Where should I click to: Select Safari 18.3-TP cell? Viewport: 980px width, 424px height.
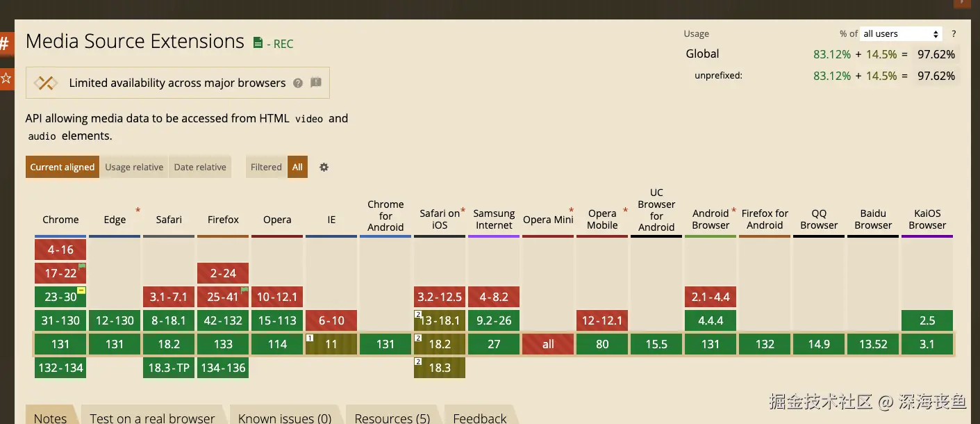coord(169,368)
